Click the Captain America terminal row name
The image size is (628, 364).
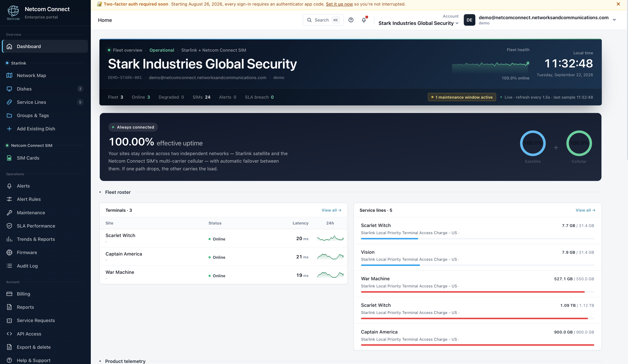point(124,254)
